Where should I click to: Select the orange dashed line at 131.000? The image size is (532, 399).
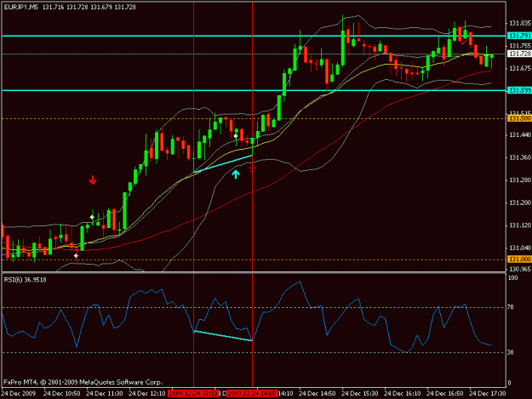pos(254,259)
